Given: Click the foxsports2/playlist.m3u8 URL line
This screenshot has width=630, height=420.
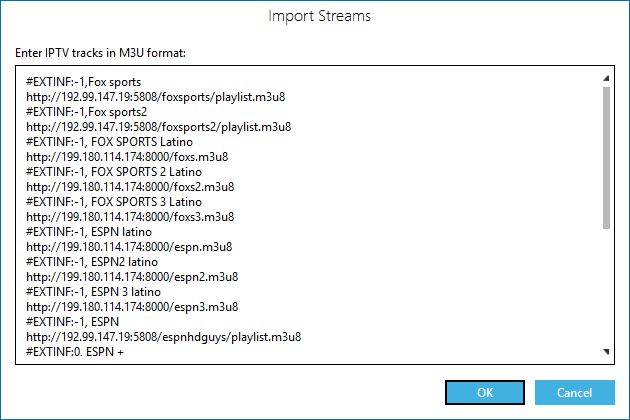Looking at the screenshot, I should click(x=159, y=127).
